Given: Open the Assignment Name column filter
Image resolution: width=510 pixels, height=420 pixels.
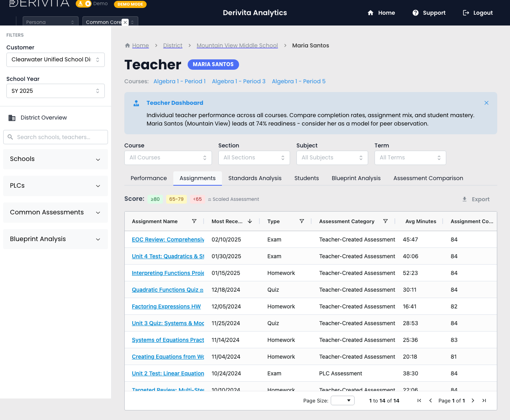Looking at the screenshot, I should pos(194,221).
